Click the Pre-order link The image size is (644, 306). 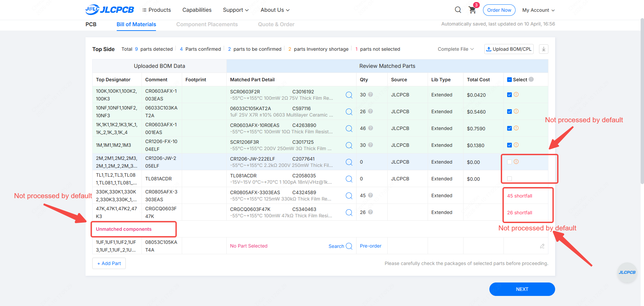(371, 246)
